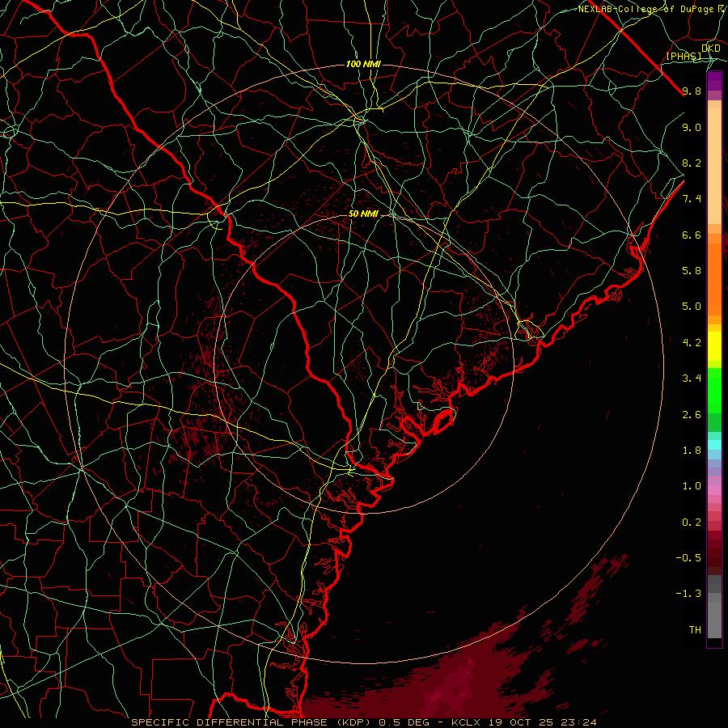Click the 100 NMI range ring label
This screenshot has width=728, height=728.
pyautogui.click(x=363, y=64)
